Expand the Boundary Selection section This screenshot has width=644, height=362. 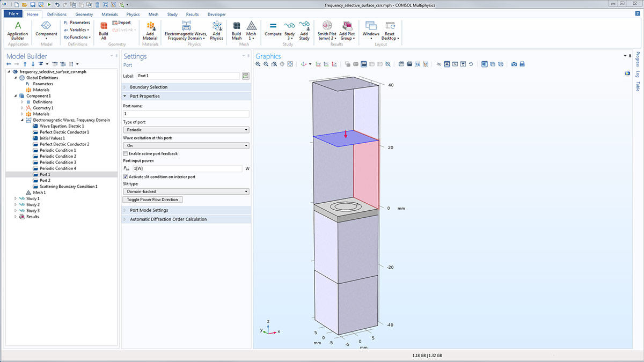point(148,87)
